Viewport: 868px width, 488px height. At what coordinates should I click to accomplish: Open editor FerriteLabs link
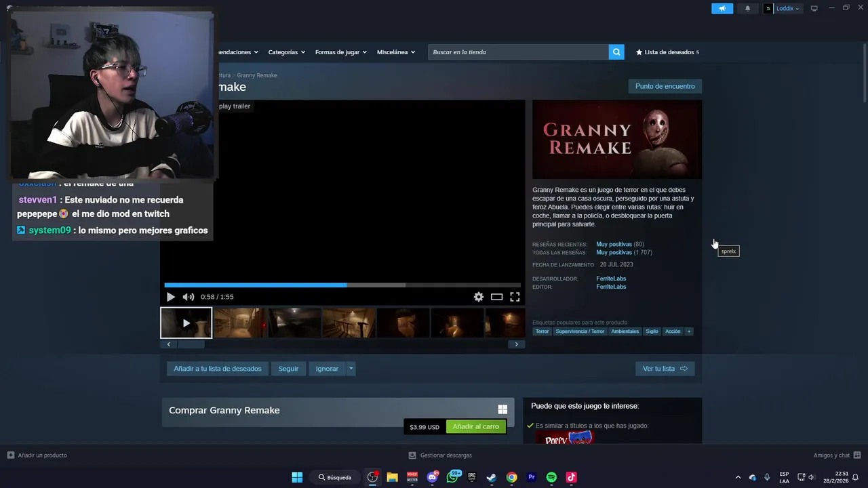click(611, 287)
